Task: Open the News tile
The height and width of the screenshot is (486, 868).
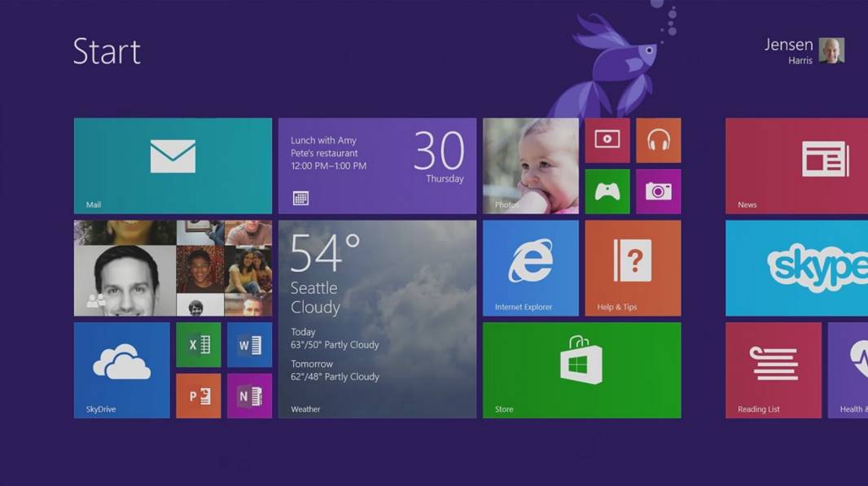Action: (796, 165)
